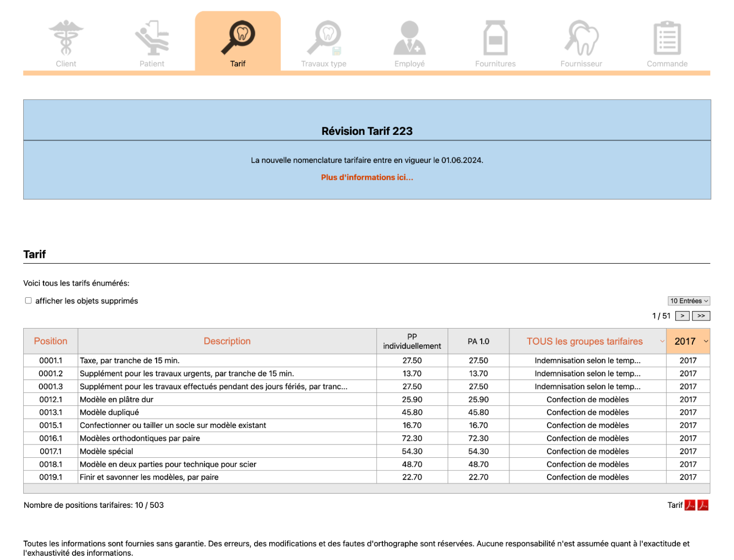Download first Tarif PDF icon
The height and width of the screenshot is (560, 734).
pos(690,505)
